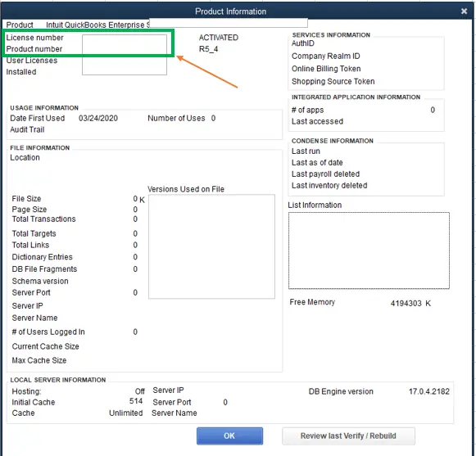Click inside the license details box
The image size is (476, 456).
click(125, 55)
